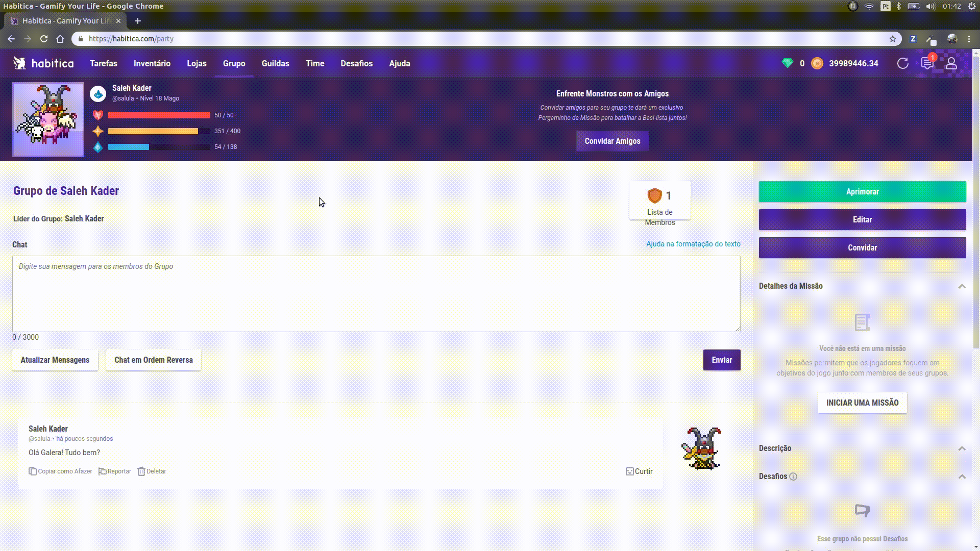This screenshot has width=980, height=551.
Task: Open Ajuda na formatação do texto link
Action: tap(693, 244)
